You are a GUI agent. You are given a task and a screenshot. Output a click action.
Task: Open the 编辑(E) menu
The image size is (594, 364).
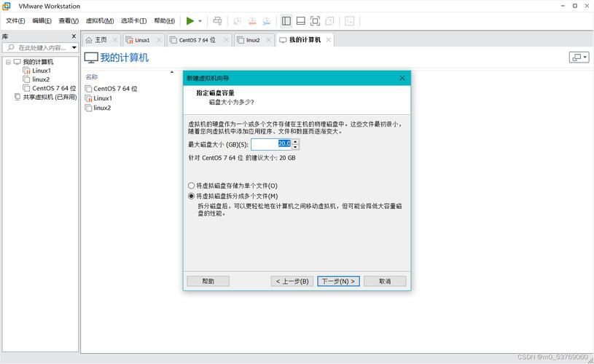42,21
